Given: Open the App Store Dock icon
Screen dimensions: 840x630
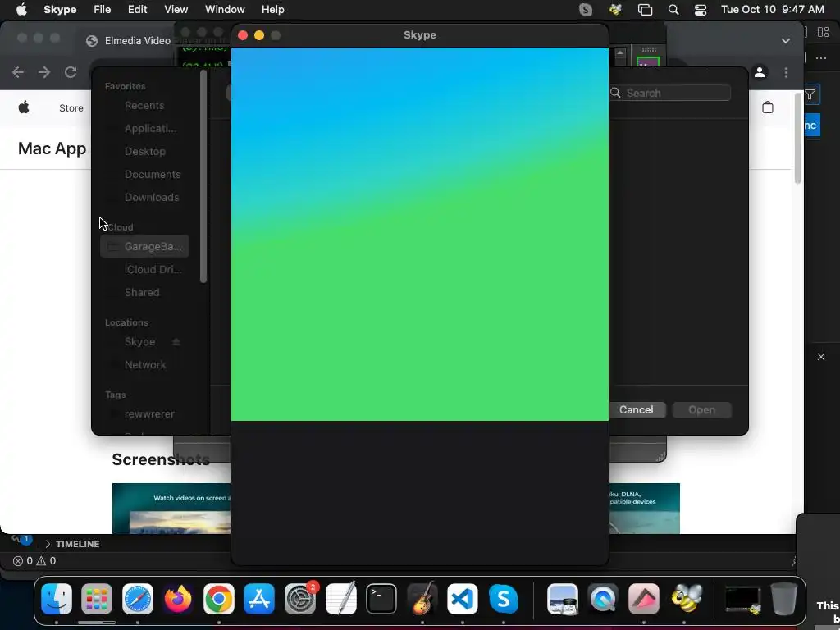Looking at the screenshot, I should tap(259, 598).
